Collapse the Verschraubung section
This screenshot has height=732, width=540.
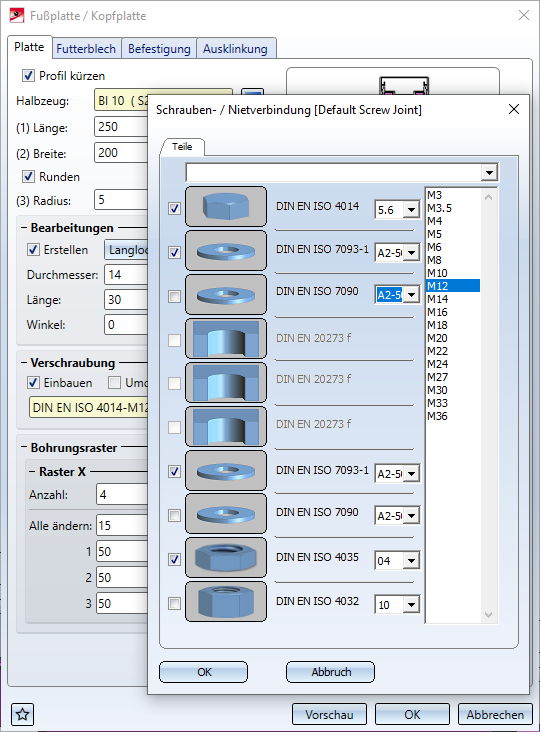click(x=24, y=363)
